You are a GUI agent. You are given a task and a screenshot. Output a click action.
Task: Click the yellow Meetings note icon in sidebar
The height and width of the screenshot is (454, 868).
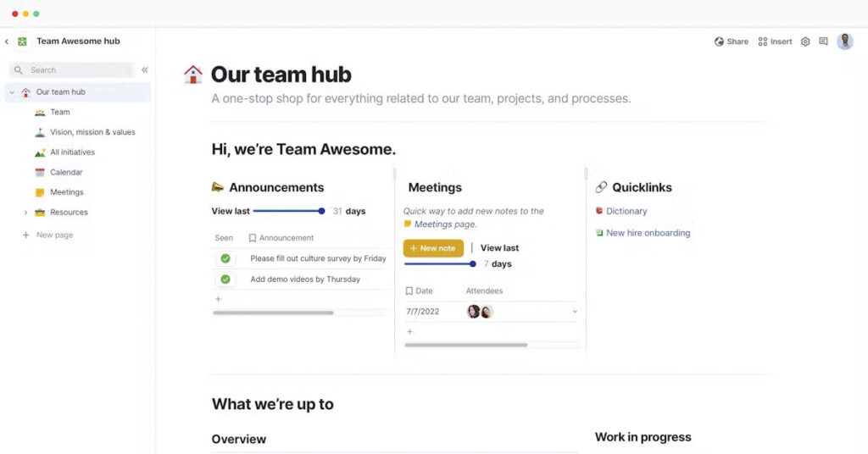click(x=40, y=192)
